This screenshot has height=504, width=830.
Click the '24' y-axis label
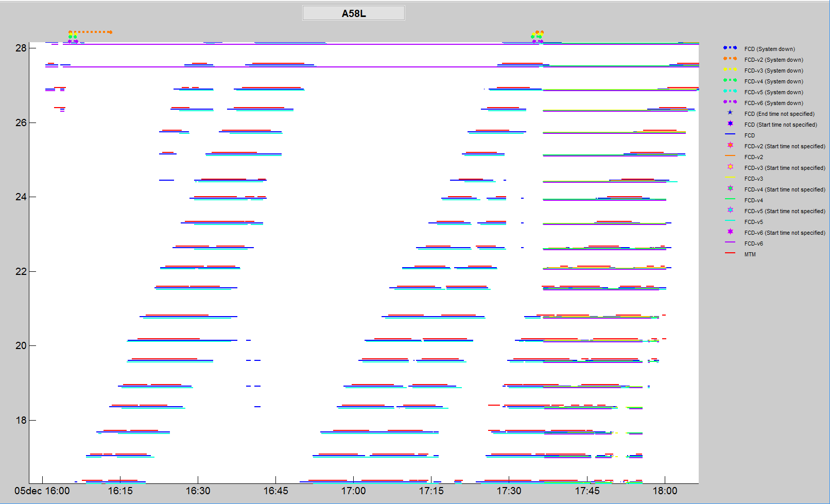(21, 197)
